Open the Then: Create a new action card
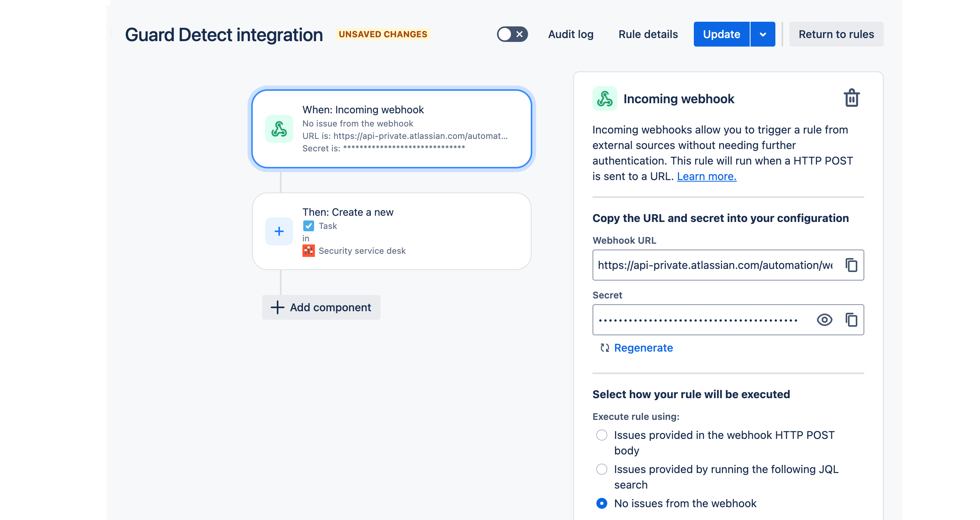The height and width of the screenshot is (520, 980). [x=391, y=231]
